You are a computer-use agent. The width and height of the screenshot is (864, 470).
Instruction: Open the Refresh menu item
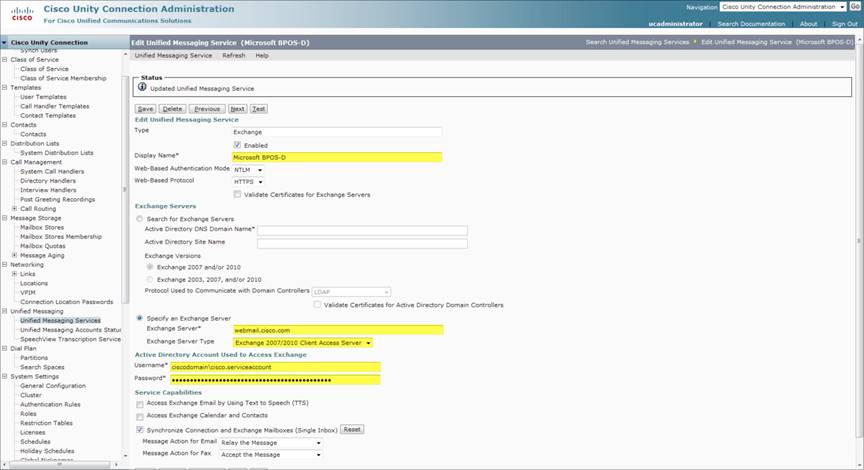(x=234, y=56)
